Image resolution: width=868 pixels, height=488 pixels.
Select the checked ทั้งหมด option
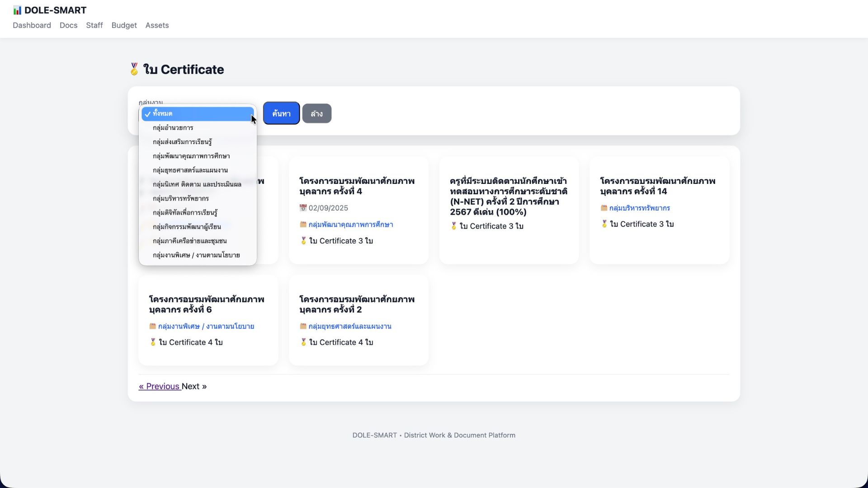point(198,114)
